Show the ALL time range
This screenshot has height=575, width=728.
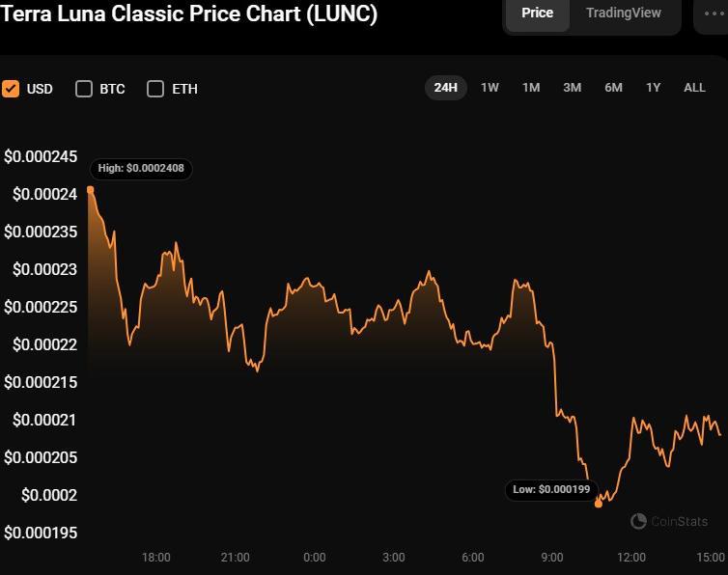click(x=694, y=88)
